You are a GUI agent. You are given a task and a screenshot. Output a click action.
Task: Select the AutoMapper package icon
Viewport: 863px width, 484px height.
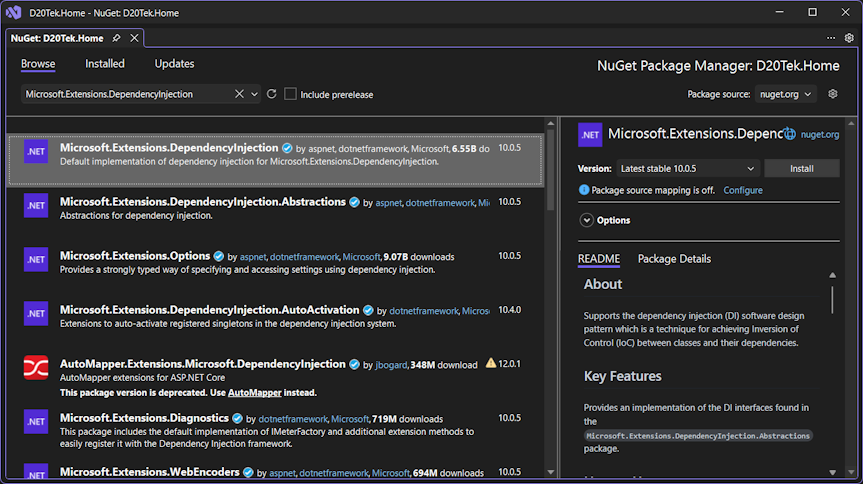36,368
